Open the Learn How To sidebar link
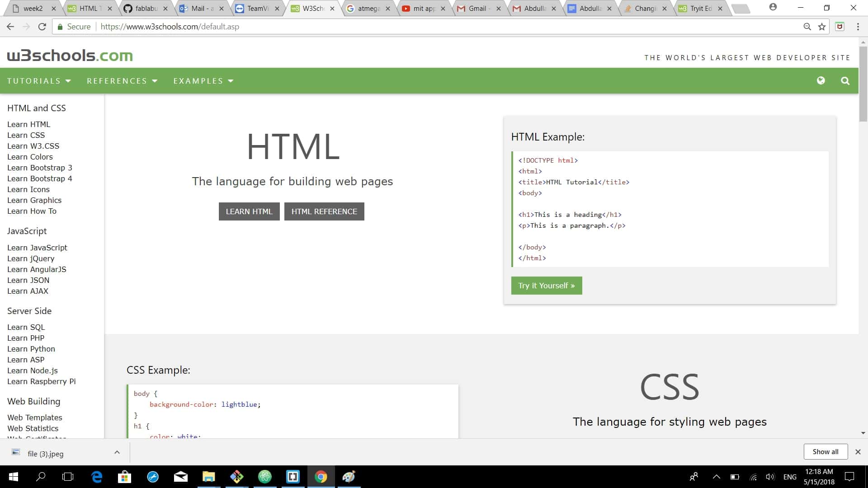This screenshot has height=488, width=868. point(32,211)
